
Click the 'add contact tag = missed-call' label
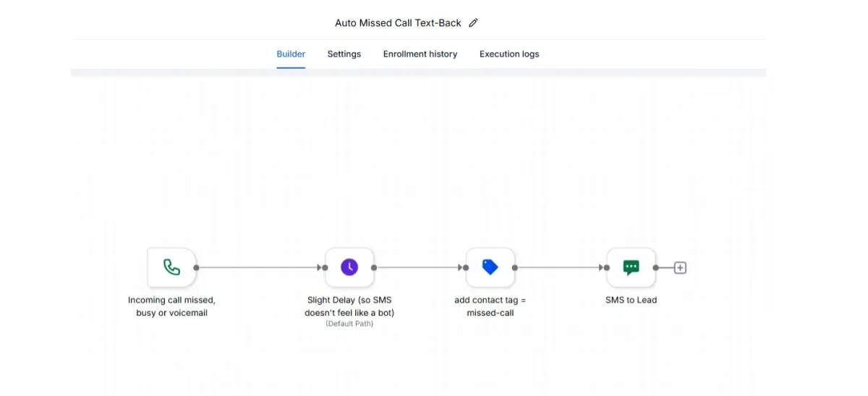[490, 306]
